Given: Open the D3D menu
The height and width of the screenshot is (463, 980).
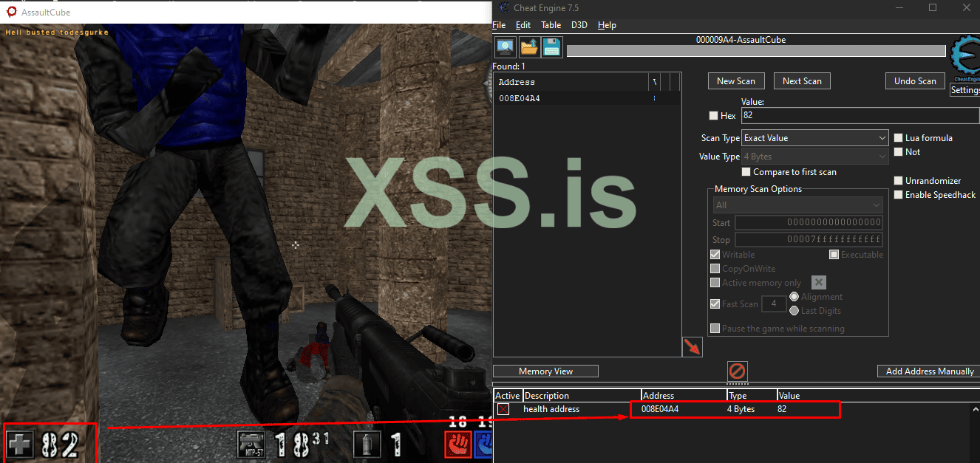Looking at the screenshot, I should point(579,25).
